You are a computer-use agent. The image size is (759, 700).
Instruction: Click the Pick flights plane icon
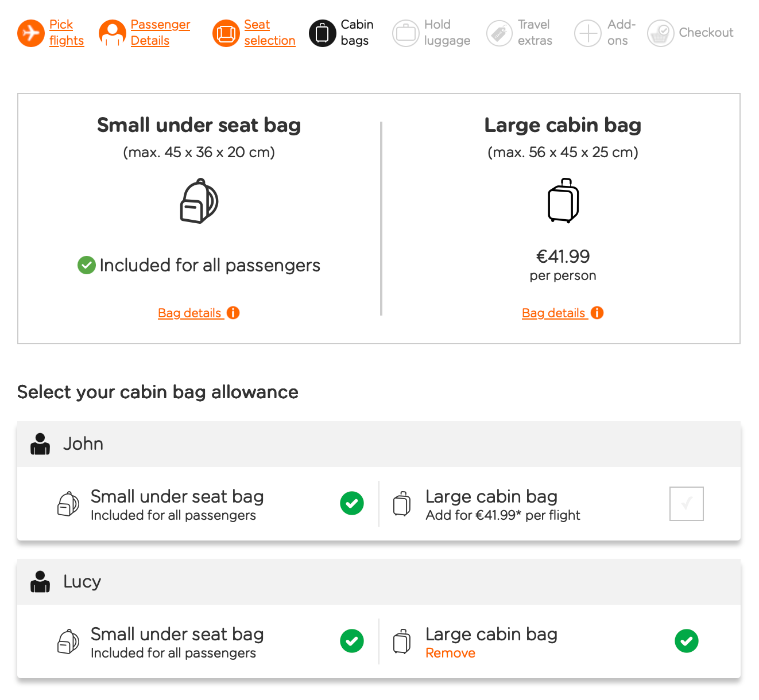[30, 33]
